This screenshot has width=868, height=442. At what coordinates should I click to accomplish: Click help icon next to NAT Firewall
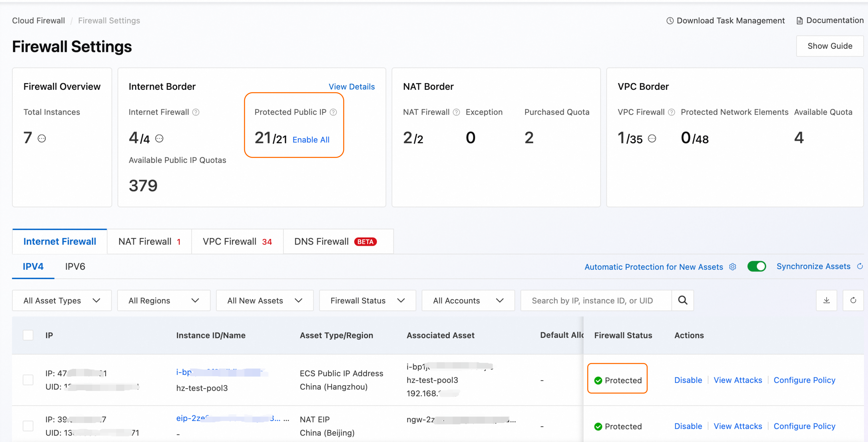[x=456, y=112]
